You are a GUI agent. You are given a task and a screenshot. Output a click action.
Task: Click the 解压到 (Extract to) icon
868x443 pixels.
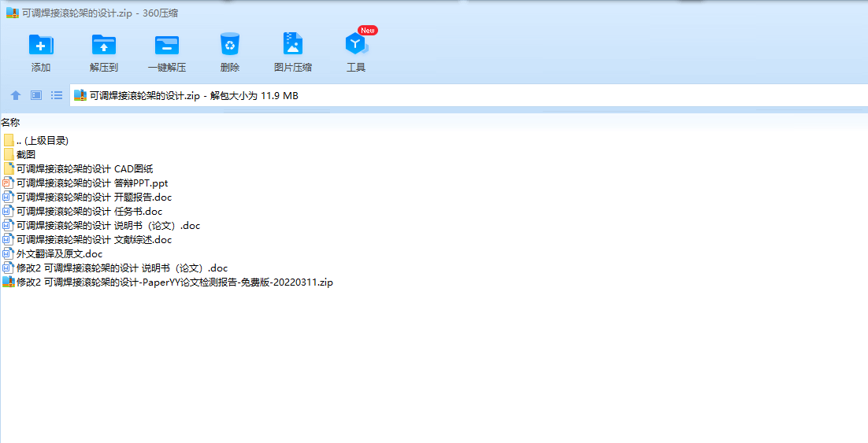click(x=103, y=44)
